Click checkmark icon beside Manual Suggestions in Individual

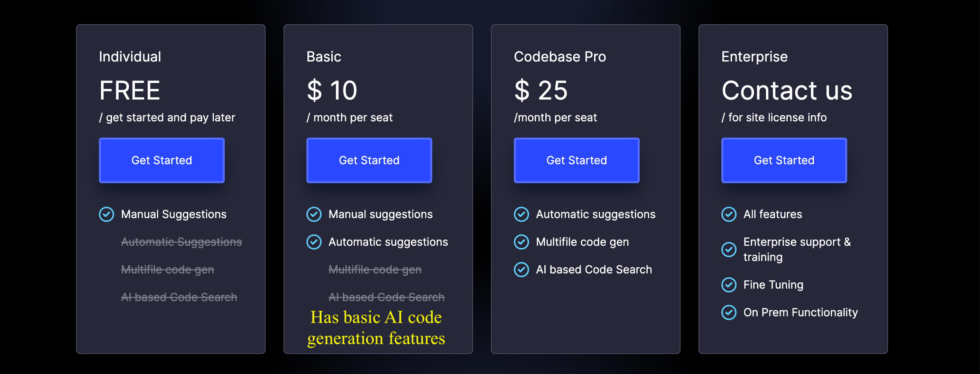[107, 214]
